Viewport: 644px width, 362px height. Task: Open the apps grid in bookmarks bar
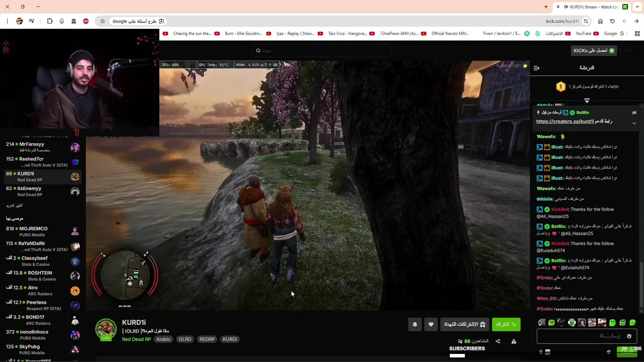637,34
